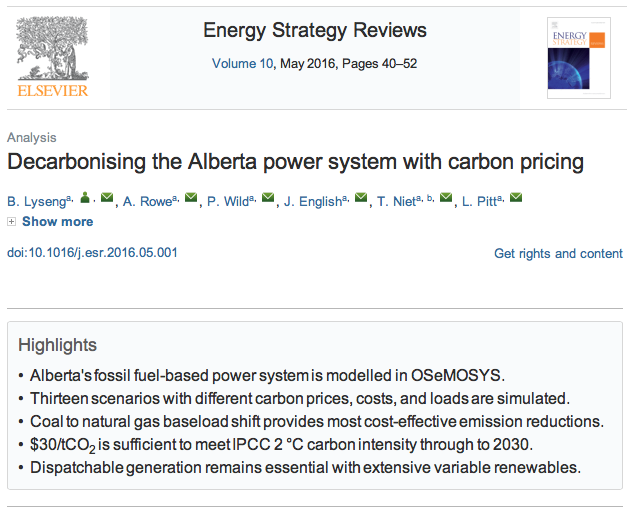The width and height of the screenshot is (631, 512).
Task: Open the Volume 10 issue link
Action: 240,63
